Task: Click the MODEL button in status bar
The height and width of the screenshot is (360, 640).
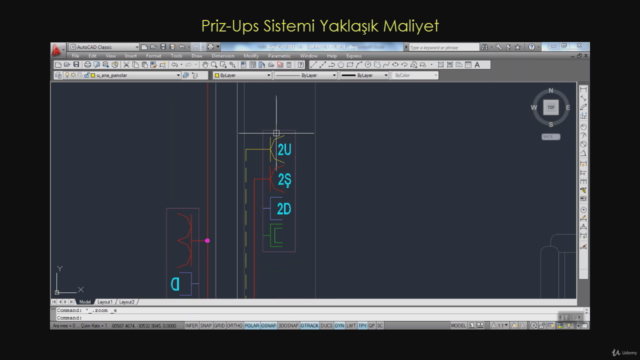Action: coord(458,326)
